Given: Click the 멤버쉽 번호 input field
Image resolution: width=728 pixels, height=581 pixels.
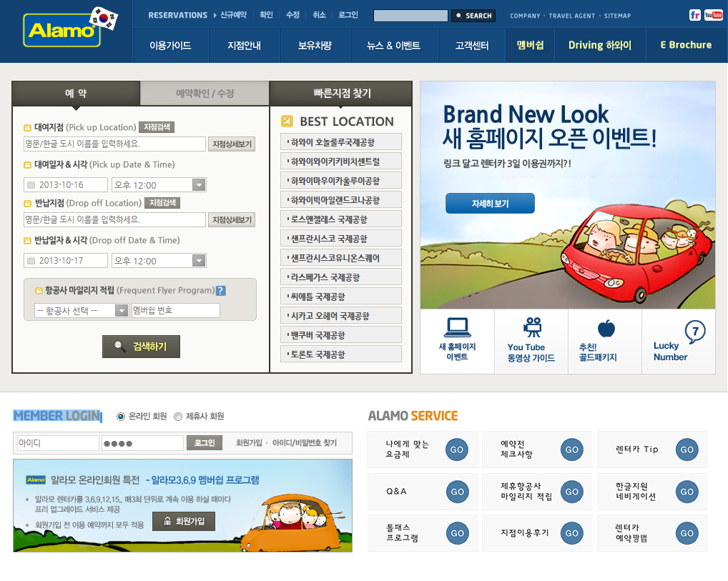Looking at the screenshot, I should pyautogui.click(x=175, y=310).
